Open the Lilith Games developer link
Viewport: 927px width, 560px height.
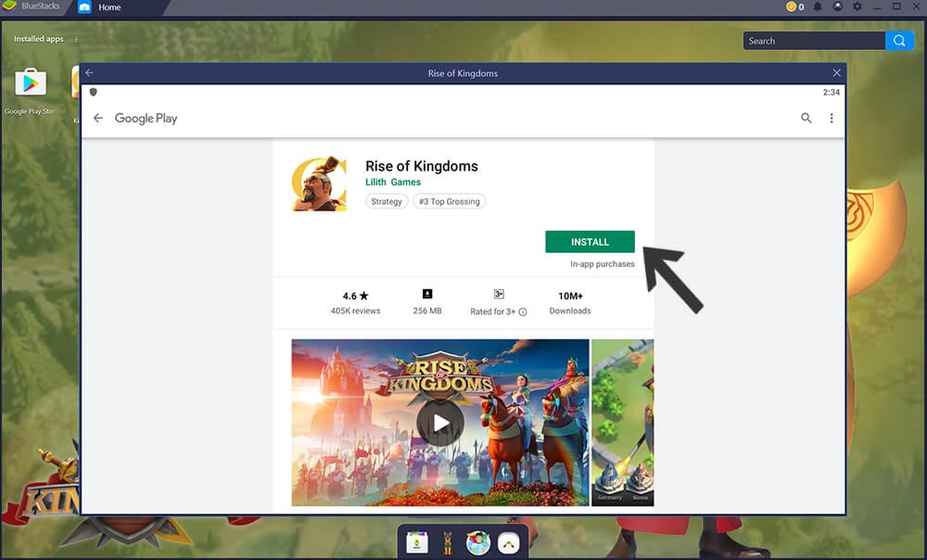click(x=392, y=182)
